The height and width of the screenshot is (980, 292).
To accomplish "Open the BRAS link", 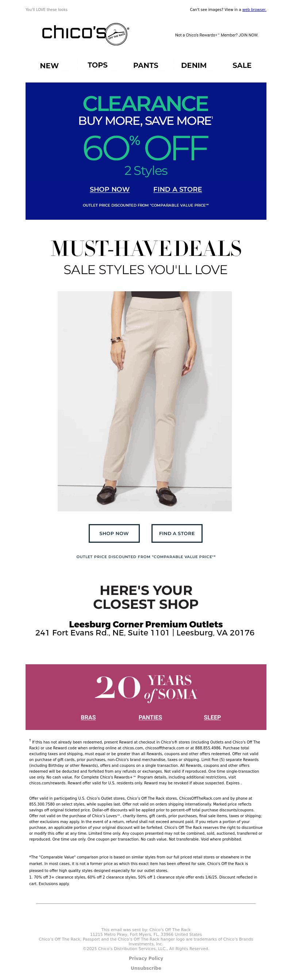I will (x=88, y=717).
